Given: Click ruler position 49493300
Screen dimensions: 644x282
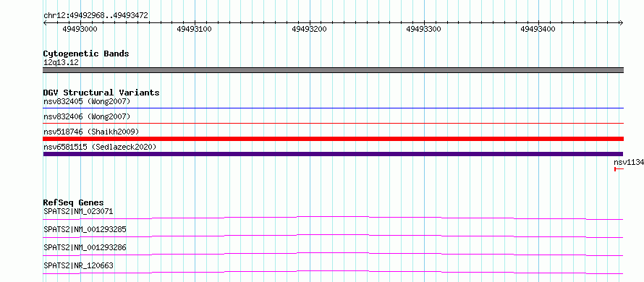Looking at the screenshot, I should [423, 29].
